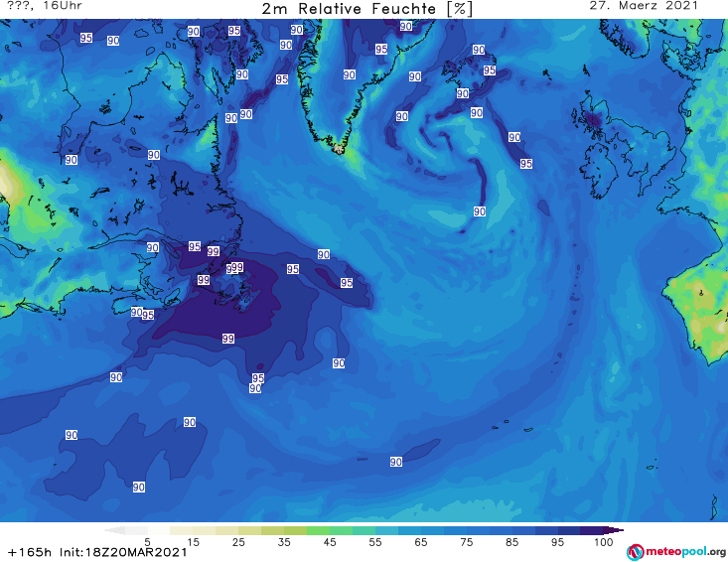Click the legend value '75'
Viewport: 728px width, 562px height.
tap(466, 541)
